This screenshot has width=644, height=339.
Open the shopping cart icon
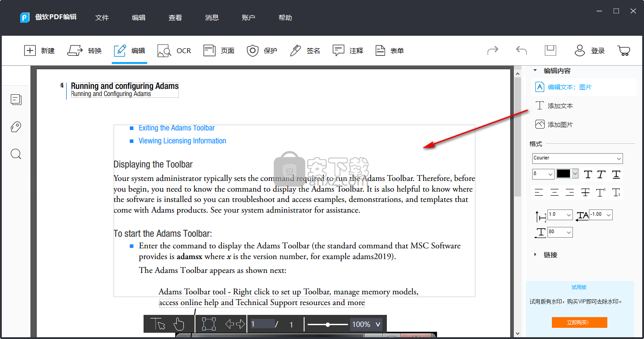623,50
